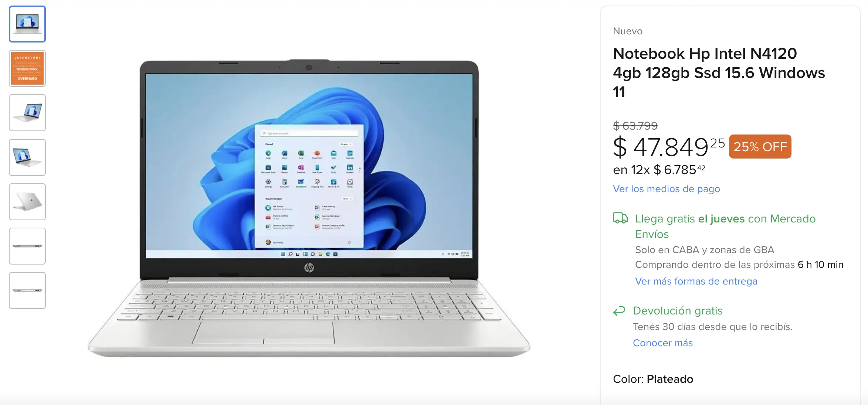Image resolution: width=868 pixels, height=405 pixels.
Task: Click the crossed-out $ 63.799 price
Action: tap(635, 126)
